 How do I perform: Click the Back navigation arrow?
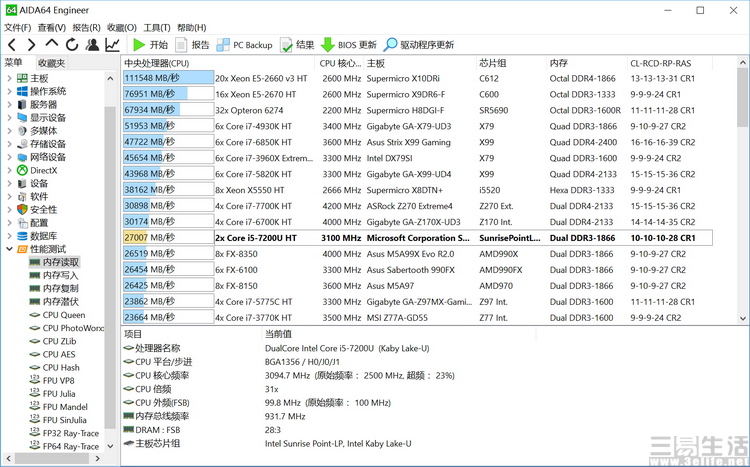coord(12,45)
